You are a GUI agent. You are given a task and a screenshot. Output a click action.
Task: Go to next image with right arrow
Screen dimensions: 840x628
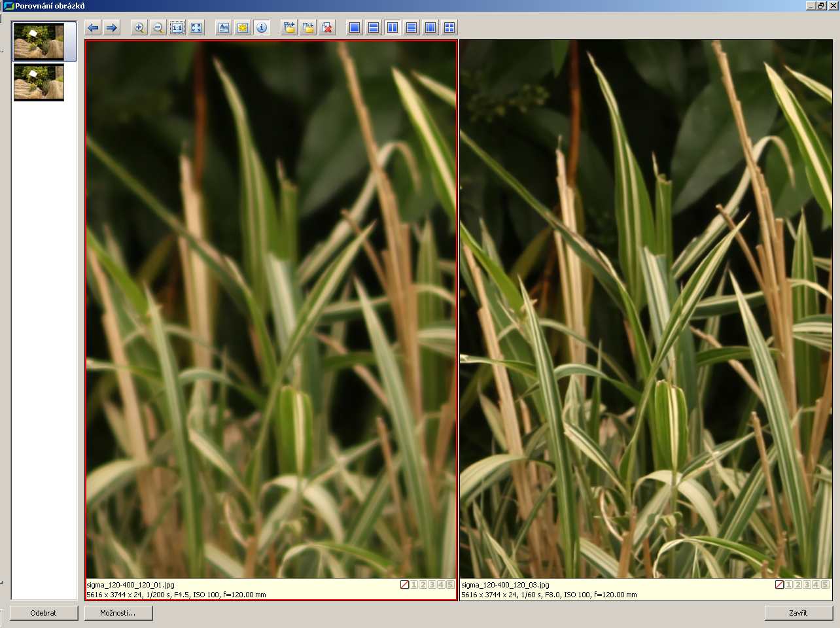[112, 27]
